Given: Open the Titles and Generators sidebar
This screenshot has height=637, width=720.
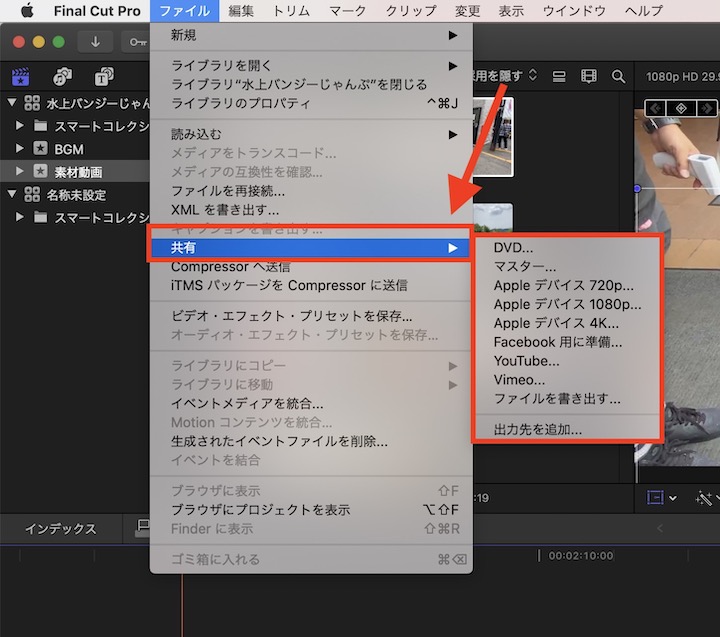Looking at the screenshot, I should (104, 77).
